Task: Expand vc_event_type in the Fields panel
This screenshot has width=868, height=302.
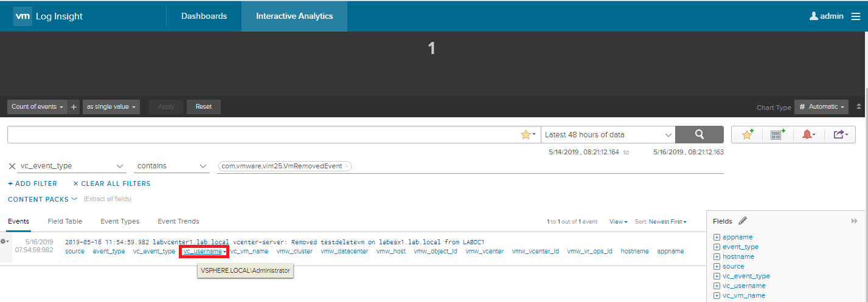Action: tap(717, 276)
